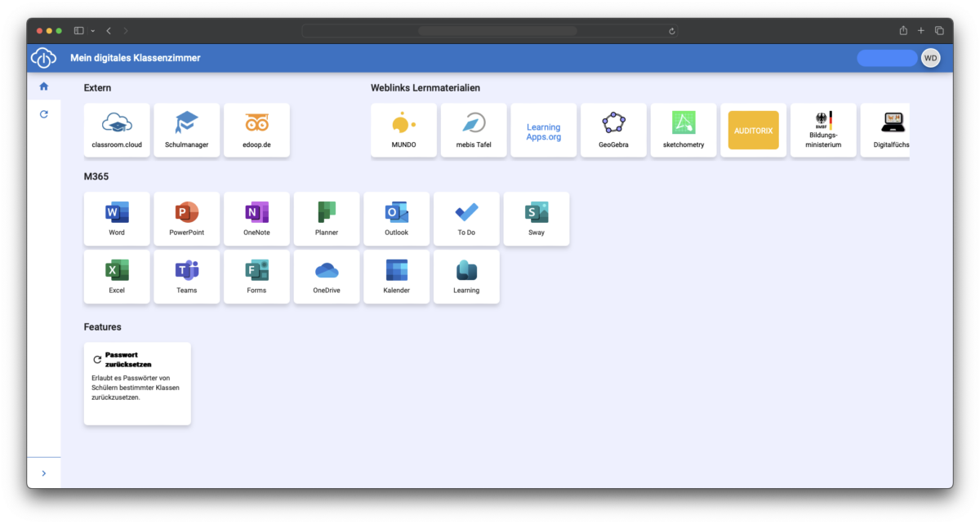Click the WD profile avatar

coord(930,57)
